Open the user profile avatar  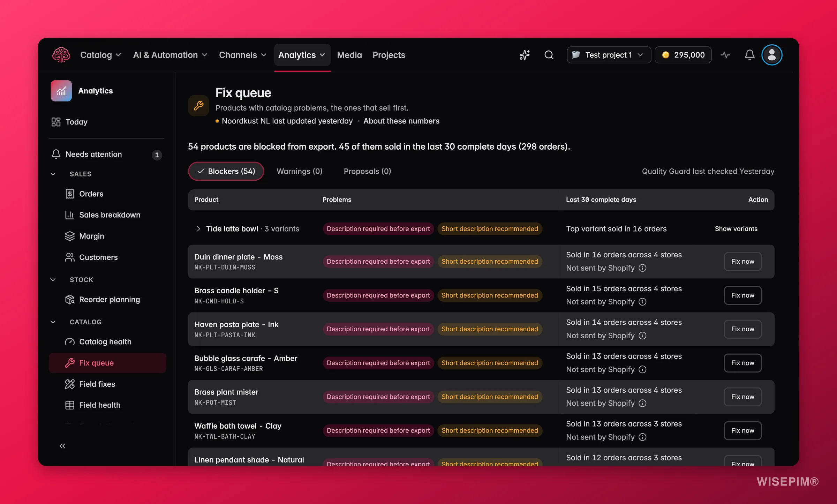[x=772, y=55]
